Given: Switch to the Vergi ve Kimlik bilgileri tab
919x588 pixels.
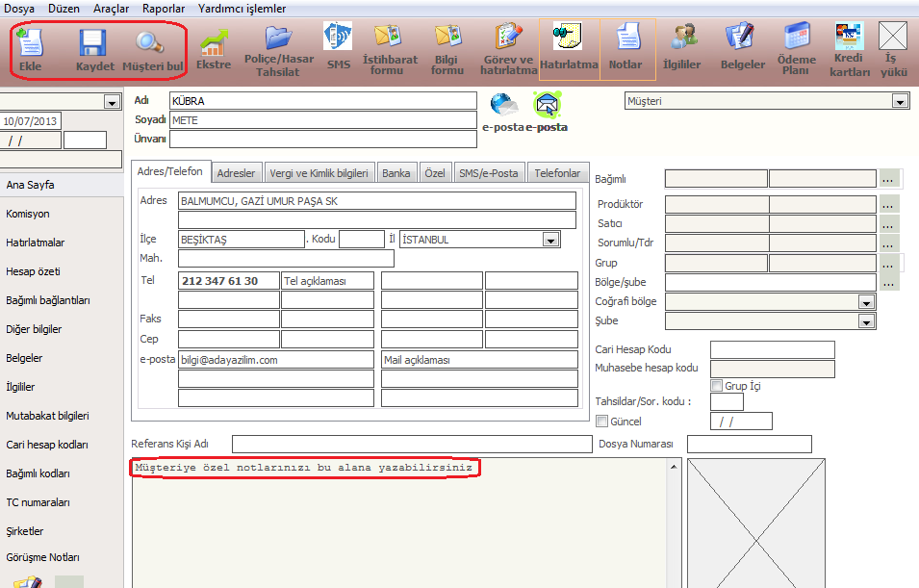Looking at the screenshot, I should [x=318, y=173].
